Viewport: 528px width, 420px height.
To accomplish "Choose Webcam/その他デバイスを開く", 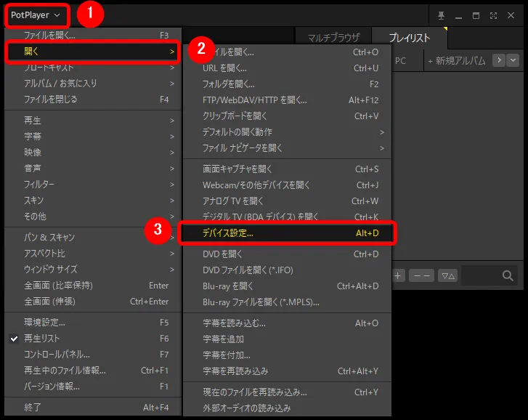I will (287, 185).
